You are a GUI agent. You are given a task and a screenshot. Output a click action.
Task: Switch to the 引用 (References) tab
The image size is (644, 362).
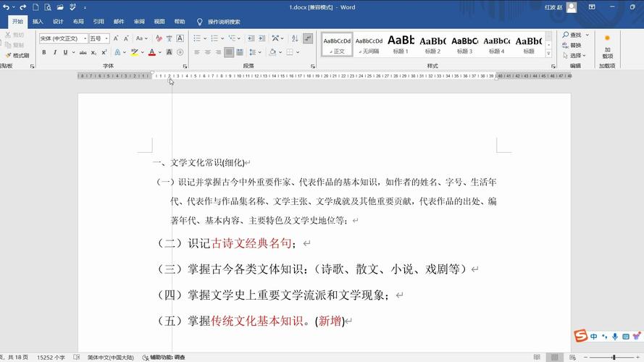point(99,22)
